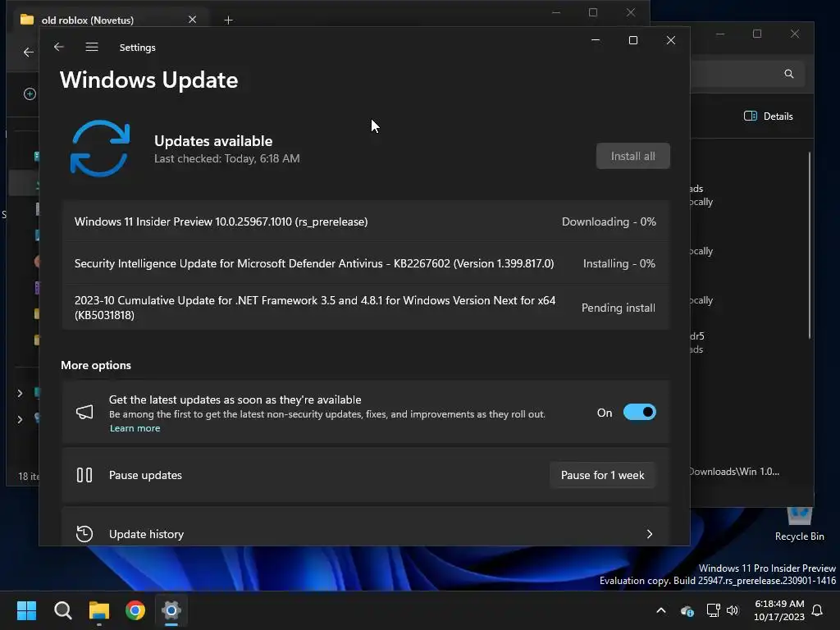
Task: Click the Install all button
Action: click(632, 156)
